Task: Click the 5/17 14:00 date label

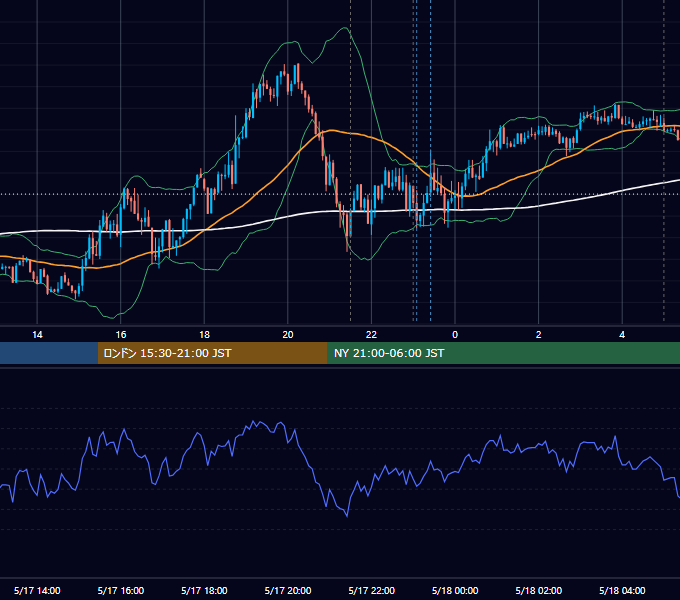Action: point(37,590)
